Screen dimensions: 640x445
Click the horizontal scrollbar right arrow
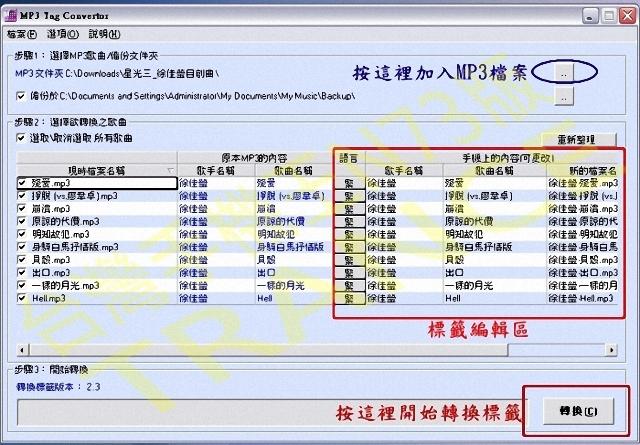611,350
